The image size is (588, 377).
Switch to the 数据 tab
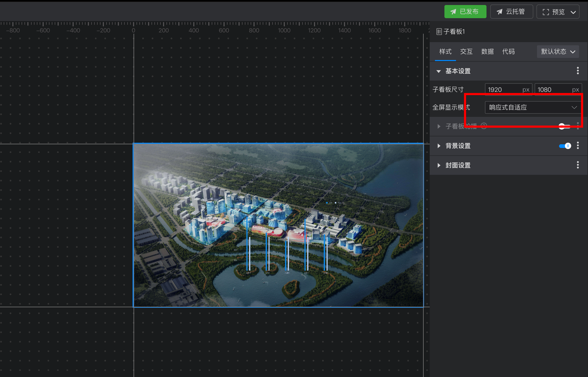(487, 52)
